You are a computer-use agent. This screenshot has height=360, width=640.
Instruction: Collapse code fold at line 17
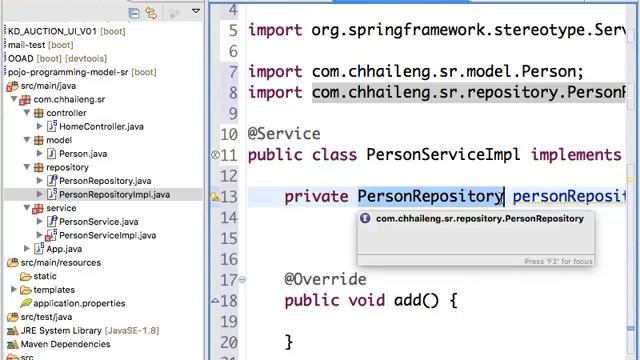(x=242, y=280)
